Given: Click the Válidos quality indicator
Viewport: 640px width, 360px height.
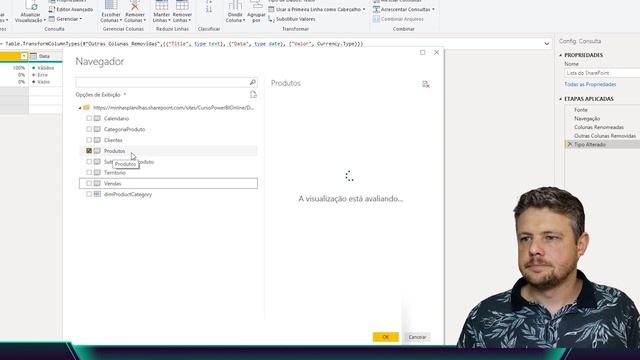Looking at the screenshot, I should [43, 68].
